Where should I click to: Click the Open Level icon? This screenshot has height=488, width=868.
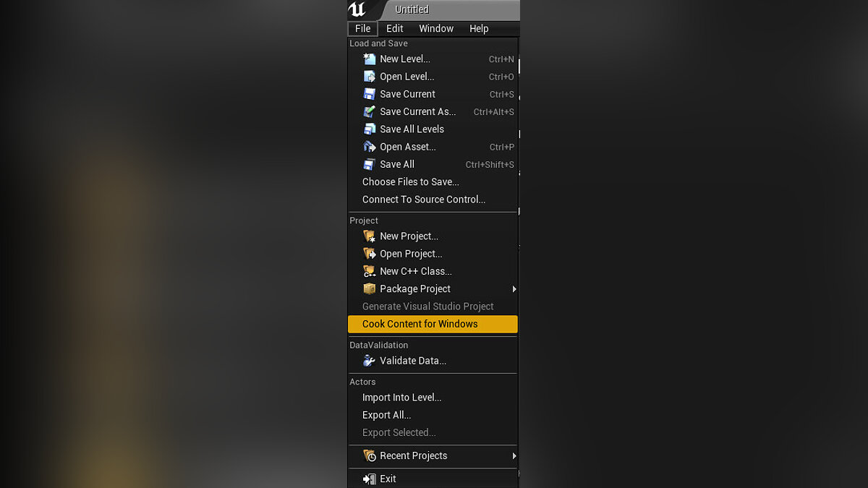tap(370, 77)
